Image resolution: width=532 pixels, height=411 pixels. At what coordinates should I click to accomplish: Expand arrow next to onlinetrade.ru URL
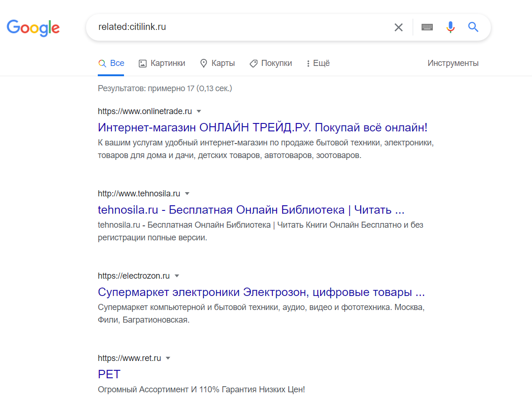pos(199,111)
